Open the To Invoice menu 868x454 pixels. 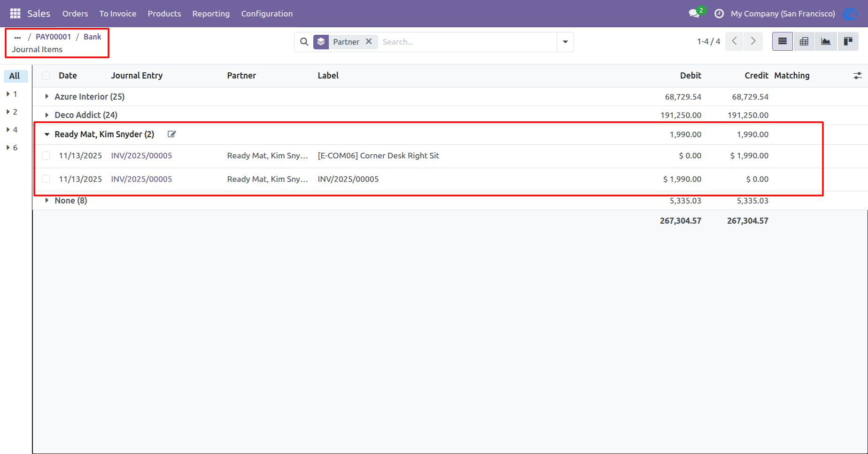pos(118,14)
